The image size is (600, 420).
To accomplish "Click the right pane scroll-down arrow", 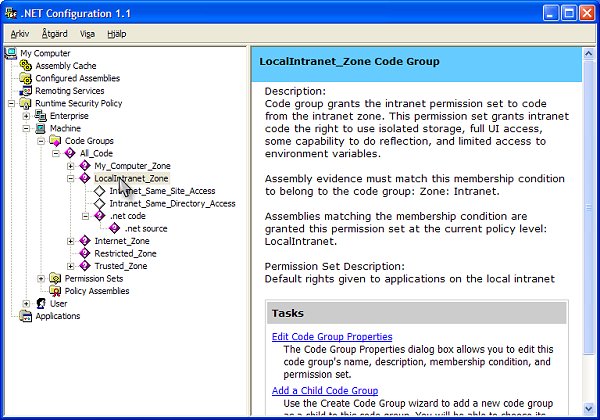I will click(589, 409).
